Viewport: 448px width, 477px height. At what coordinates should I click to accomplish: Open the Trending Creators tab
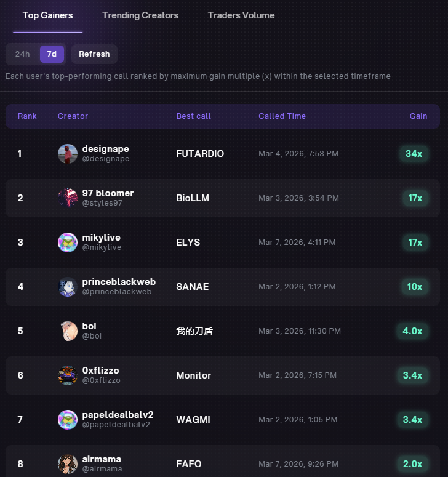click(x=140, y=15)
